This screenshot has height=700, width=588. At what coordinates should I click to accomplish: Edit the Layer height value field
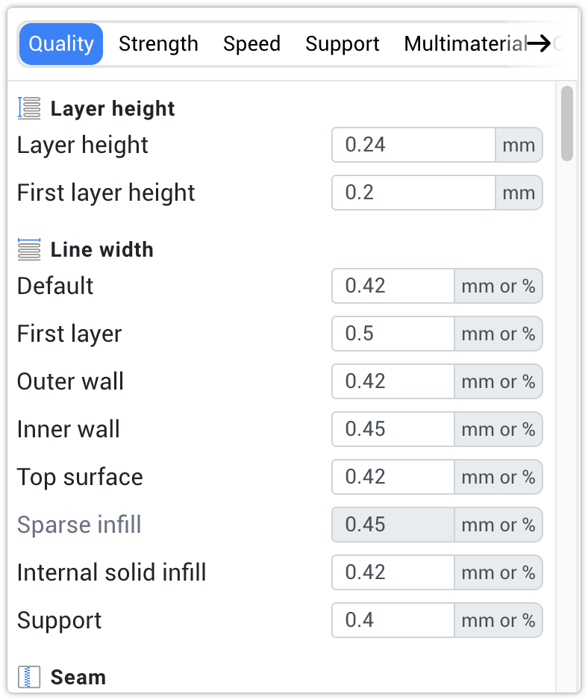[413, 145]
